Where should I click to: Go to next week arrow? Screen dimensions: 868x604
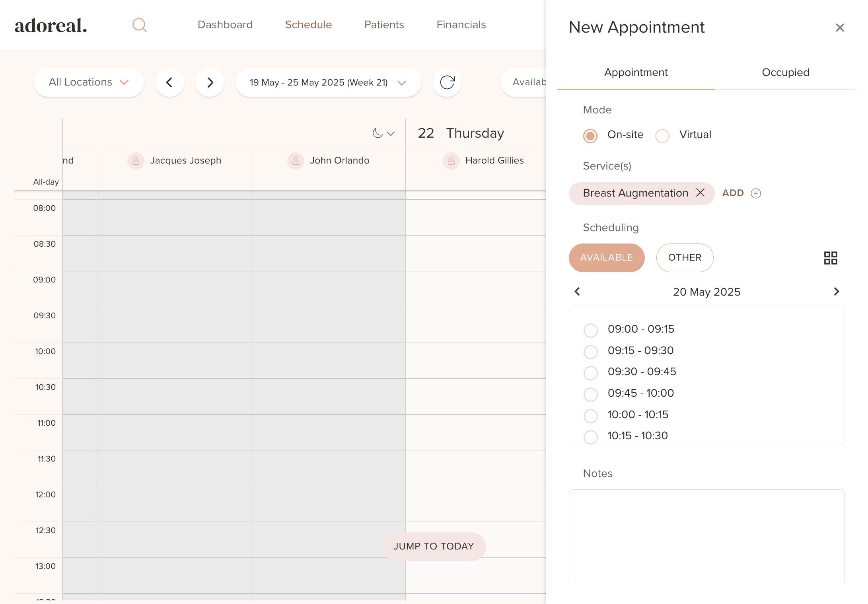click(210, 82)
